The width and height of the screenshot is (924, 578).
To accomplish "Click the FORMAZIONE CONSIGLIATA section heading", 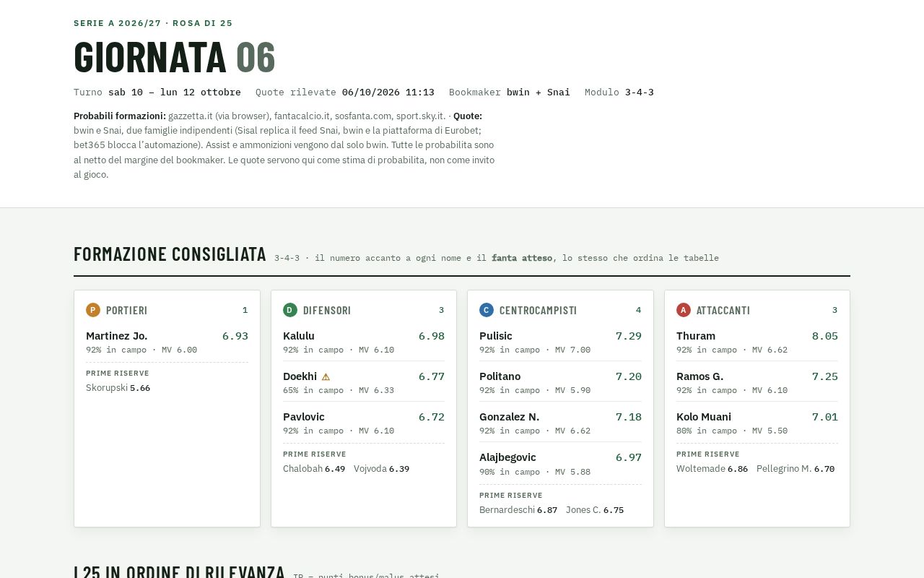I will [170, 254].
